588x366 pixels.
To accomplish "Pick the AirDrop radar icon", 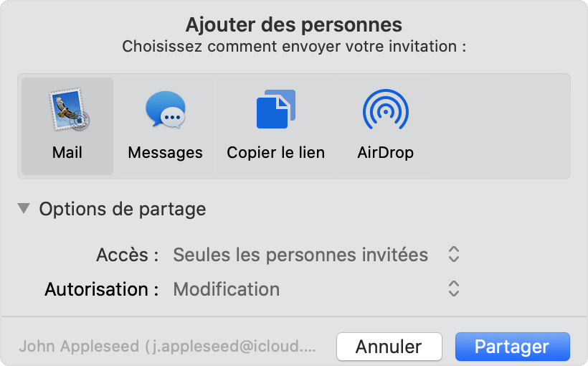I will [385, 110].
